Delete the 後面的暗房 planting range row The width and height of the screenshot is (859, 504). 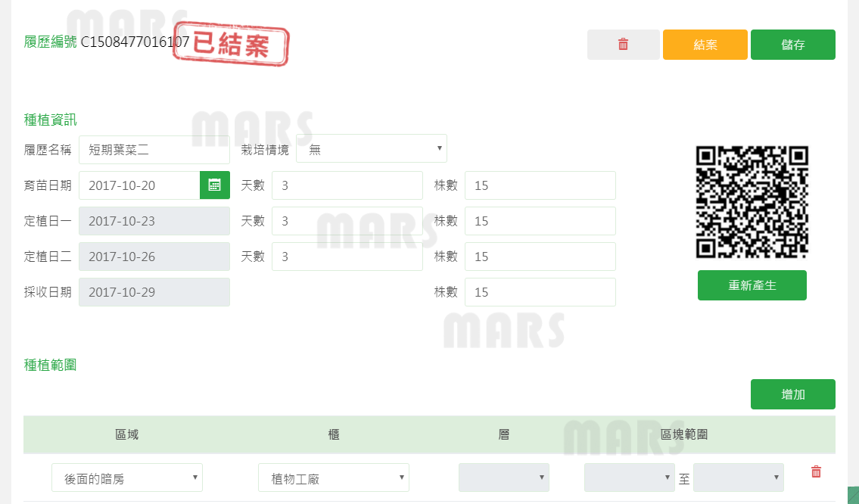(816, 472)
